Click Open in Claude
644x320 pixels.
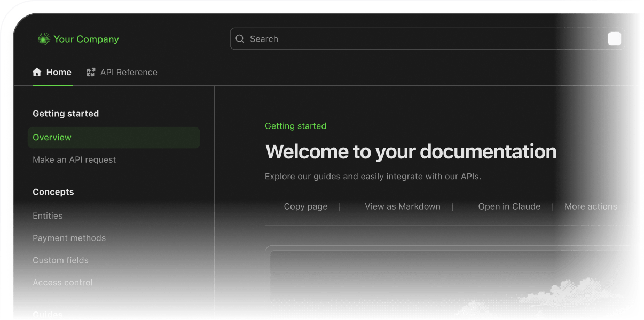tap(509, 206)
